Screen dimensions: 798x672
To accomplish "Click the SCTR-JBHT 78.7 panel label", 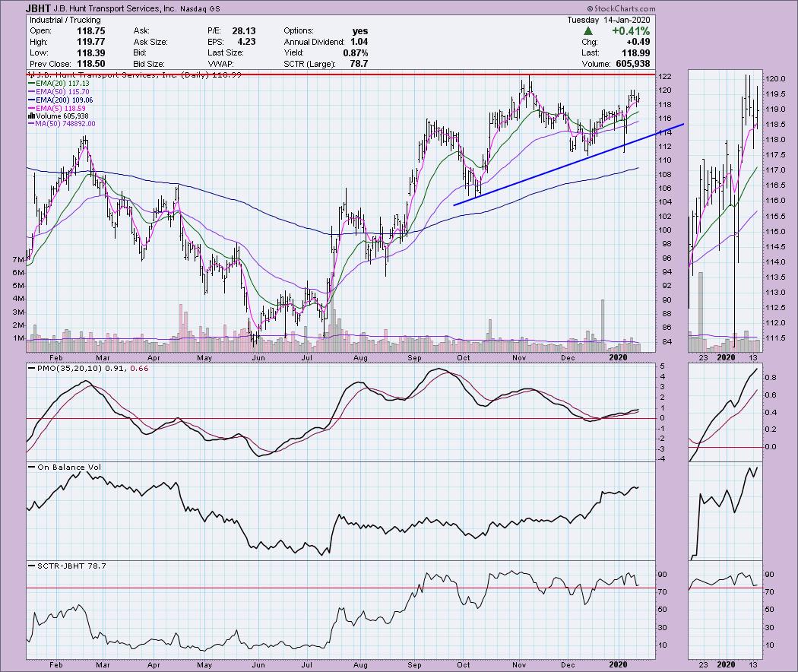I will (x=67, y=566).
